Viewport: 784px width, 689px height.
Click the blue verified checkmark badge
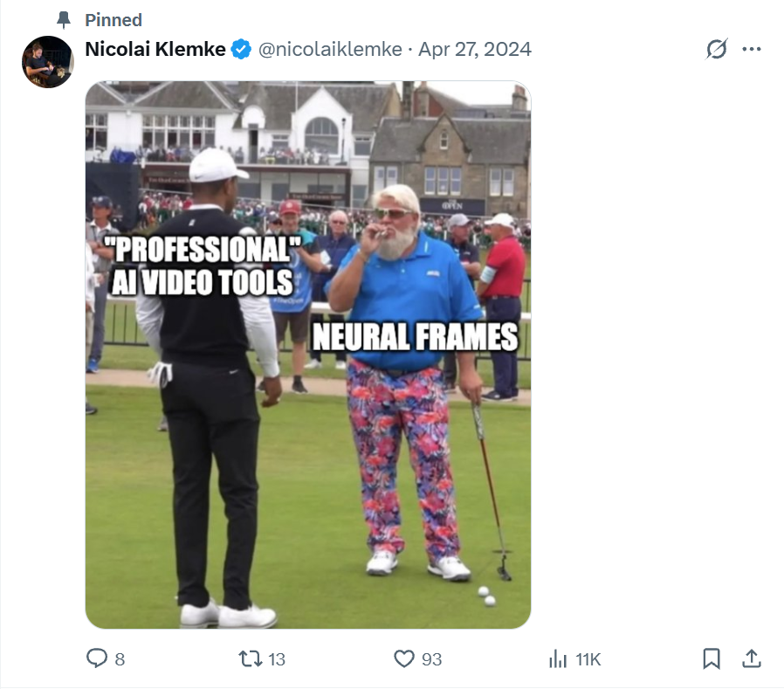pyautogui.click(x=240, y=50)
